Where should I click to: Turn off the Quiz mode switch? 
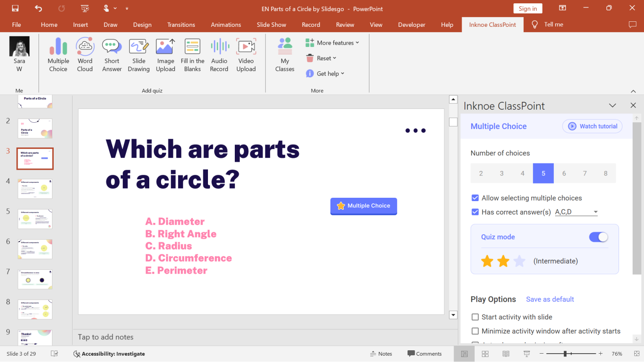coord(599,237)
